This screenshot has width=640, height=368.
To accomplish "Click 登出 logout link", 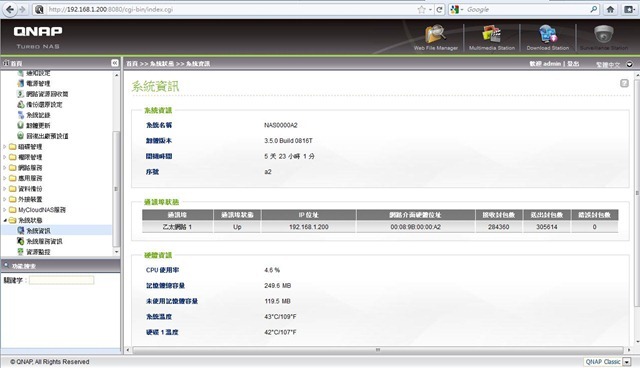I will (x=573, y=64).
